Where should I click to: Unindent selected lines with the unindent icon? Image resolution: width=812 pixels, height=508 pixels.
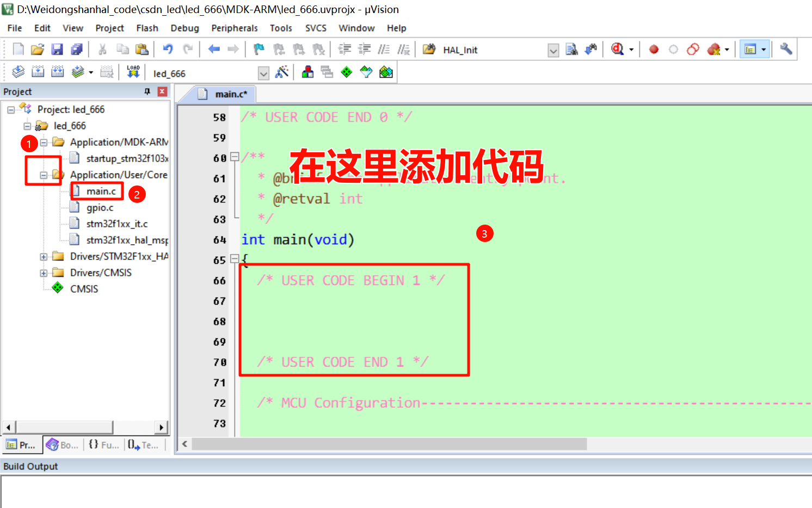click(364, 49)
